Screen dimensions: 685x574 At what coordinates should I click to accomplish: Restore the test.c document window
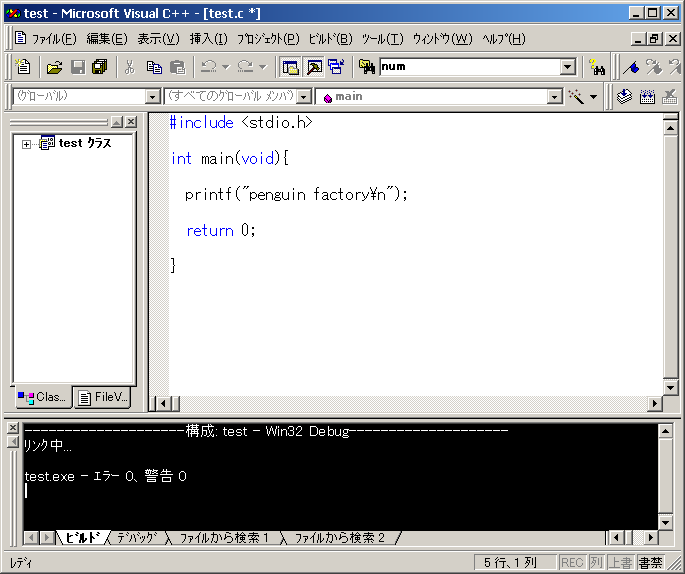coord(654,39)
